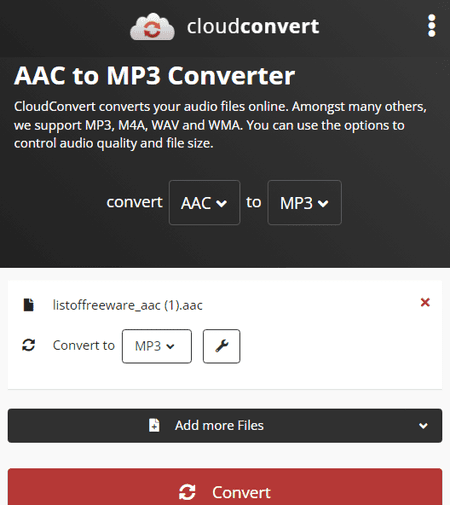450x505 pixels.
Task: Open the wrench conversion options button
Action: [x=222, y=346]
